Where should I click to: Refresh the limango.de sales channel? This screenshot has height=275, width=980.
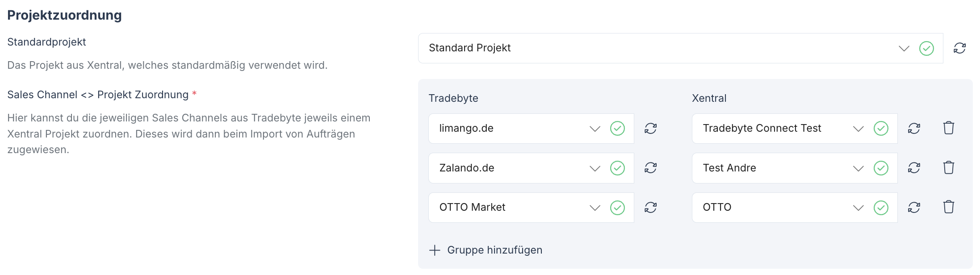[x=651, y=128]
